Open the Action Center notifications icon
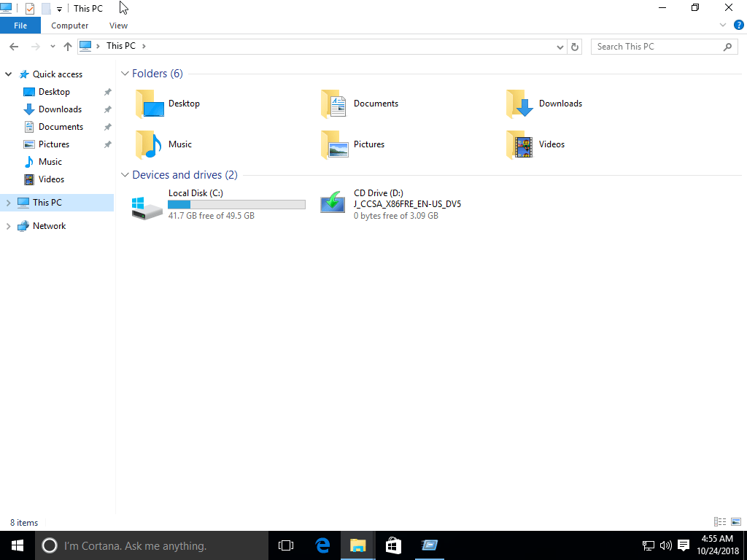747x560 pixels. (684, 545)
